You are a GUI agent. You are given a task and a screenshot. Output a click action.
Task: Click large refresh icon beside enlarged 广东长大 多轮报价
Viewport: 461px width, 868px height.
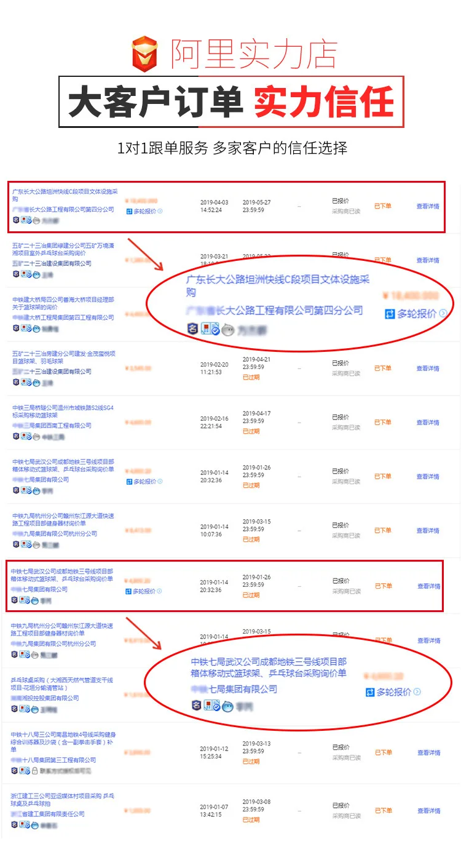coord(390,314)
